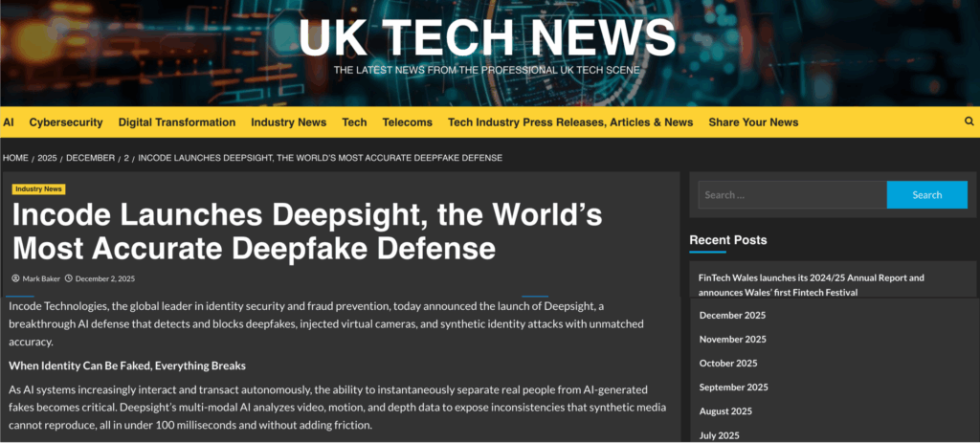Open the July 2025 archive
The height and width of the screenshot is (443, 980).
pyautogui.click(x=720, y=435)
